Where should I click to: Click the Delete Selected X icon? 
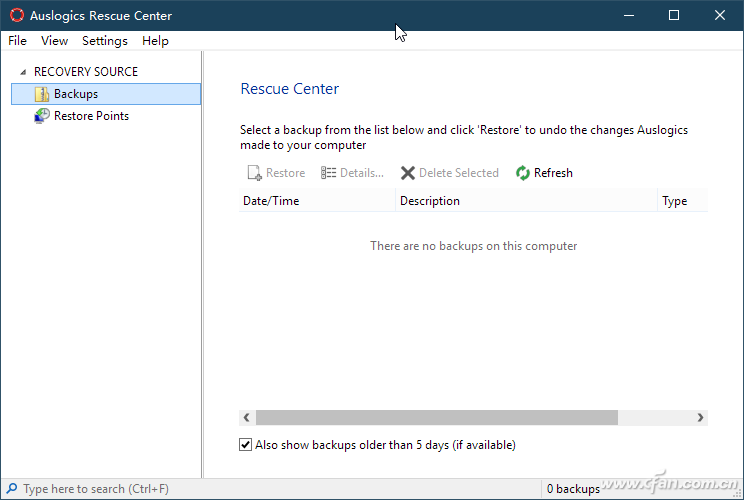pos(408,173)
